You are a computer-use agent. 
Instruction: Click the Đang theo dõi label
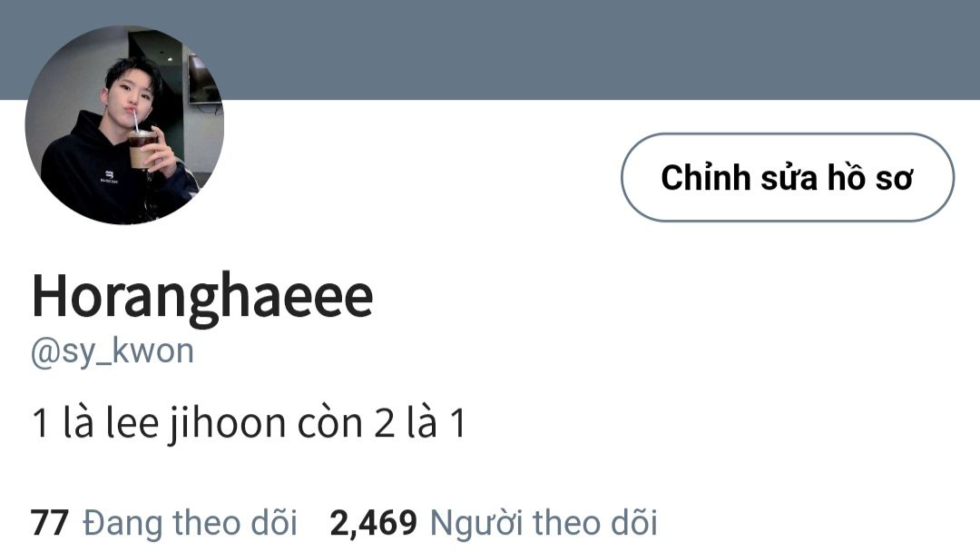tap(190, 523)
